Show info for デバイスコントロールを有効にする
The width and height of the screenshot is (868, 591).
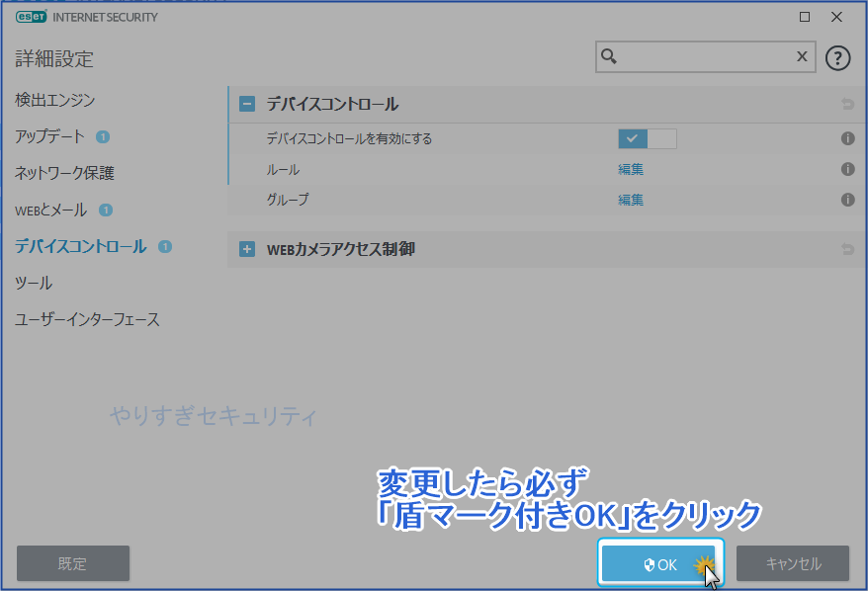(x=847, y=138)
